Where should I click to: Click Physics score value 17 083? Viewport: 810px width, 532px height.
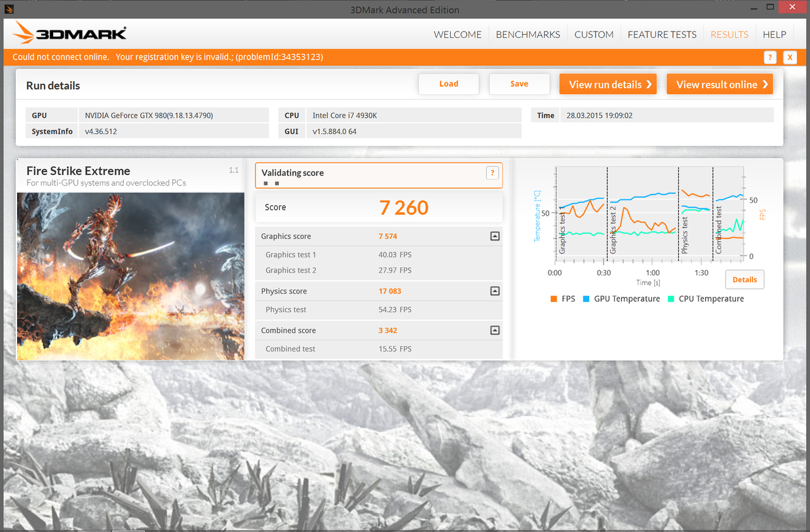coord(390,291)
